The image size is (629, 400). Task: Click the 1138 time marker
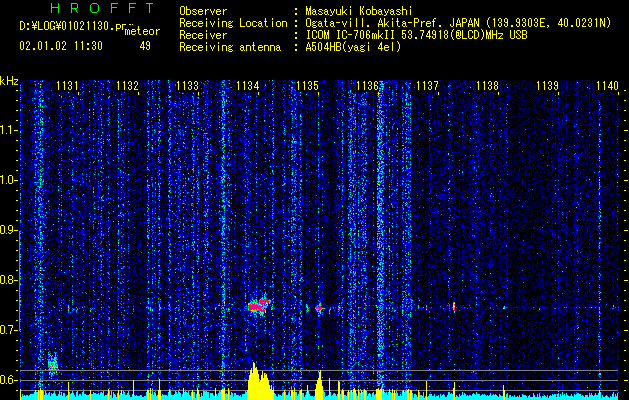coord(487,85)
